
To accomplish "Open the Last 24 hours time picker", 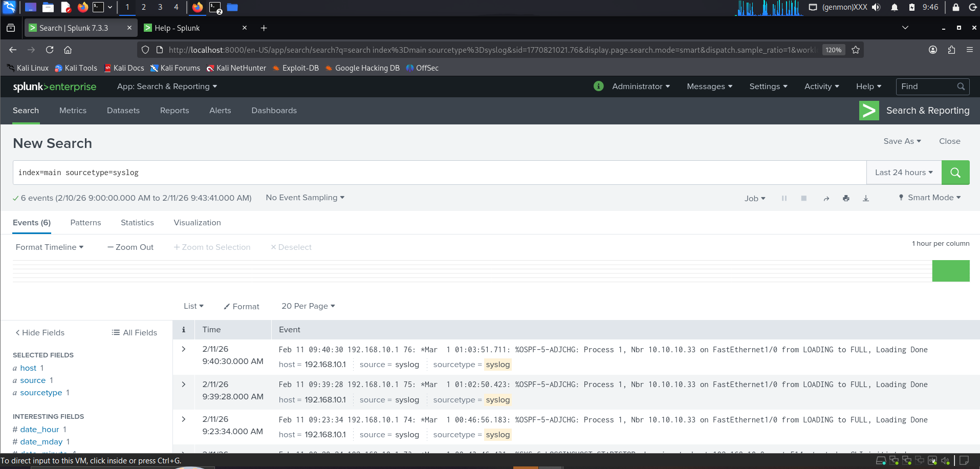I will 903,172.
